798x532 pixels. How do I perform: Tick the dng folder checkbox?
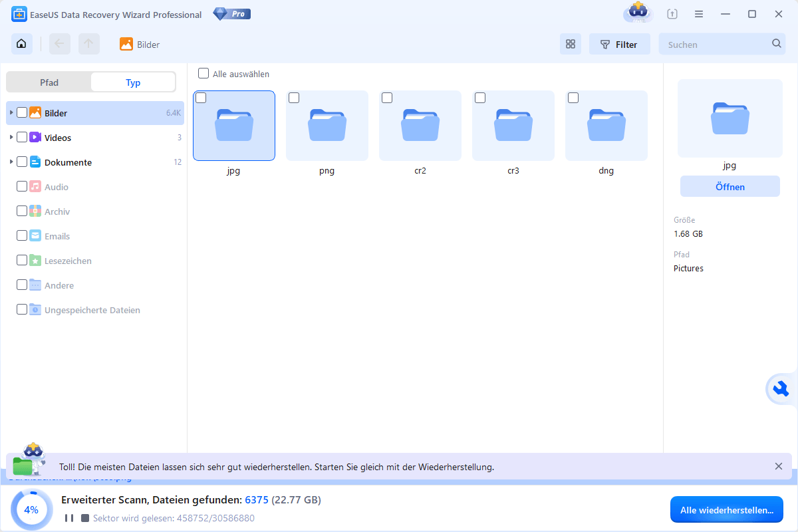(573, 98)
